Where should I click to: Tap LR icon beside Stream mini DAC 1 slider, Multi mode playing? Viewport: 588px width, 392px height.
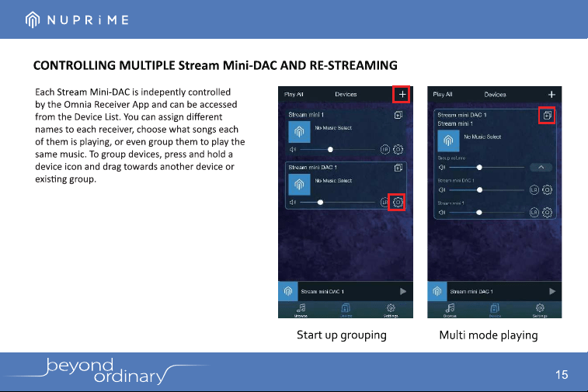click(x=534, y=190)
